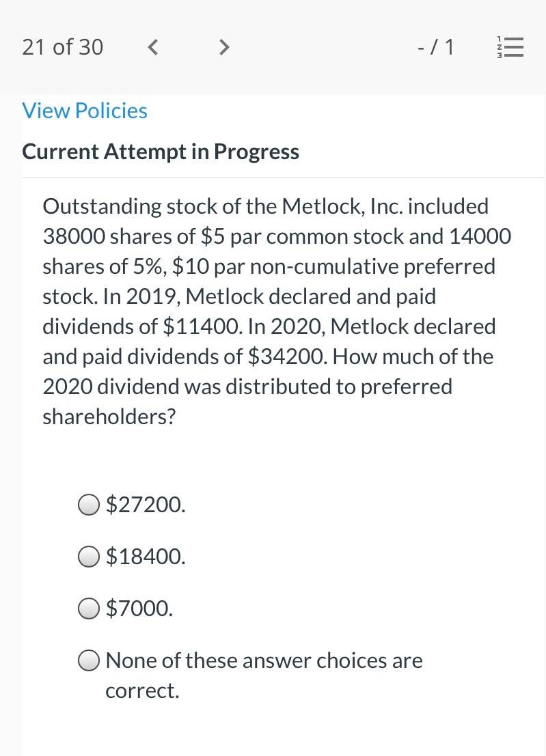
Task: Click the Current Attempt in Progress heading
Action: [x=161, y=152]
